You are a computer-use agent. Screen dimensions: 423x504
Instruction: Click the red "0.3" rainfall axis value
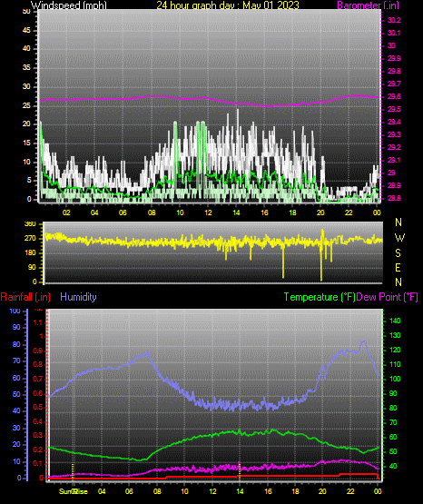coord(38,435)
